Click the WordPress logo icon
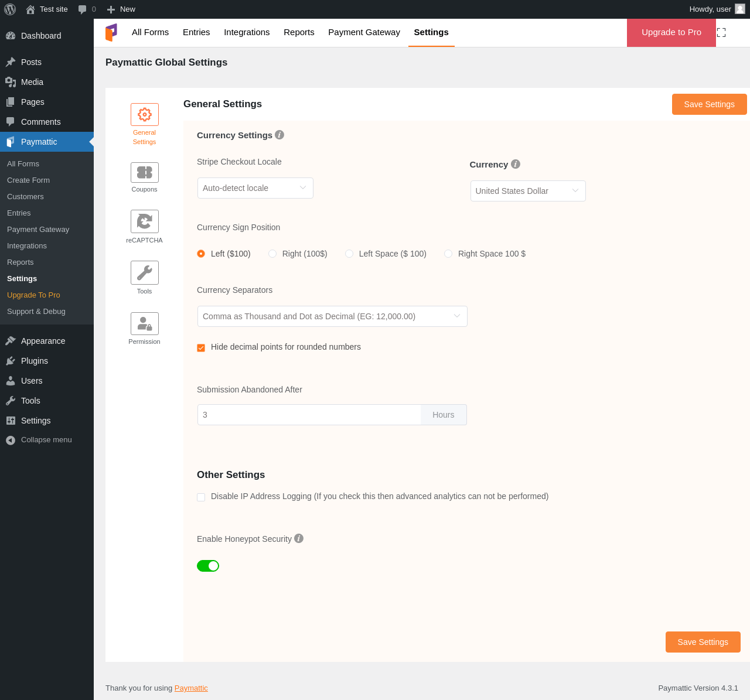 tap(10, 9)
